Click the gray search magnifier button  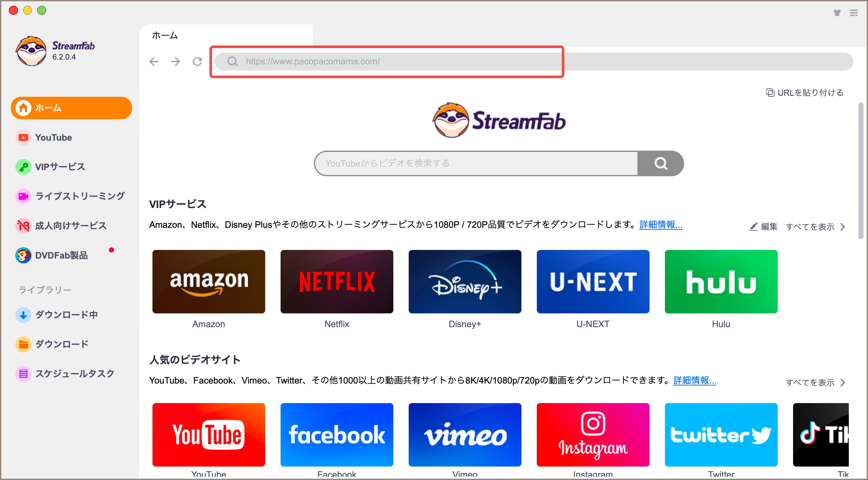pyautogui.click(x=660, y=163)
